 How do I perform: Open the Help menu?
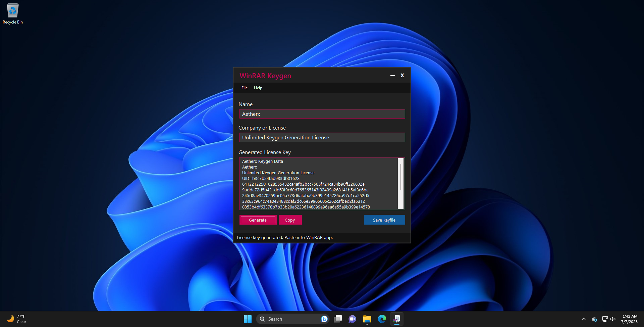pyautogui.click(x=258, y=88)
